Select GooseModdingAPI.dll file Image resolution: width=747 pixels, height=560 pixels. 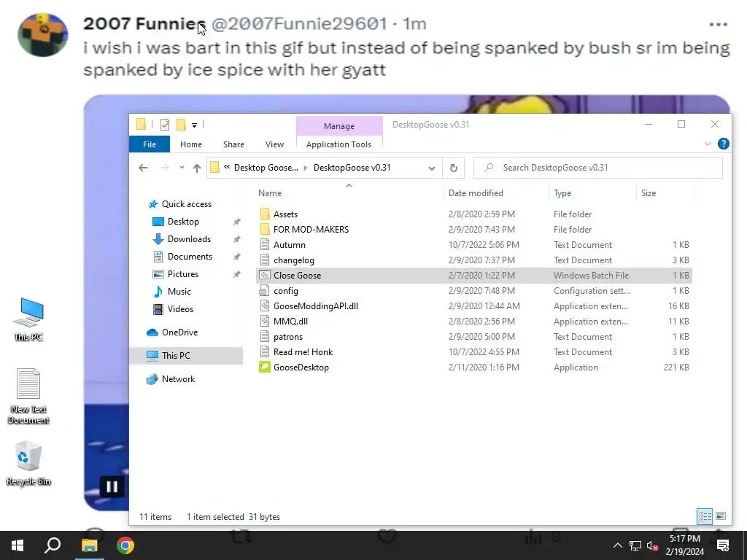[x=473, y=306]
